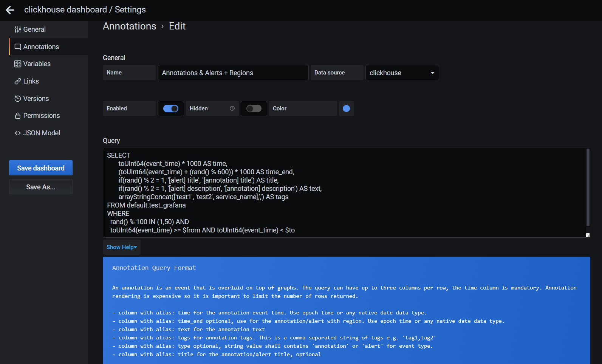Click the Annotations breadcrumb link
The image size is (602, 364).
pos(130,26)
